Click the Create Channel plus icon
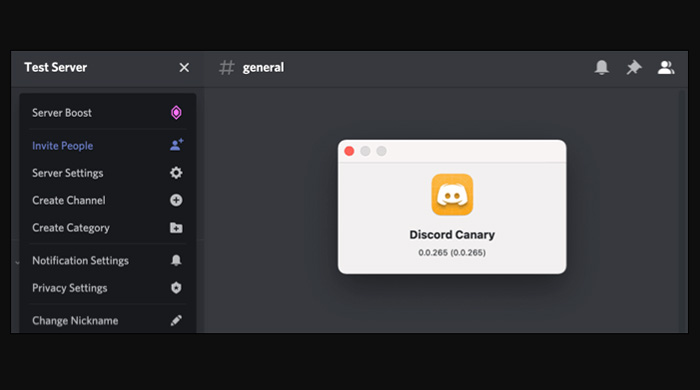This screenshot has width=700, height=390. [x=176, y=200]
